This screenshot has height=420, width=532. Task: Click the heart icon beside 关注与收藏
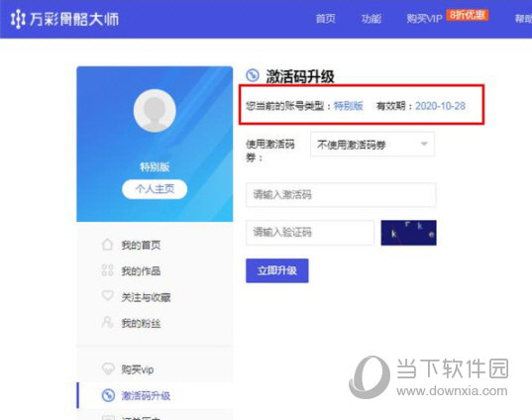click(x=108, y=295)
